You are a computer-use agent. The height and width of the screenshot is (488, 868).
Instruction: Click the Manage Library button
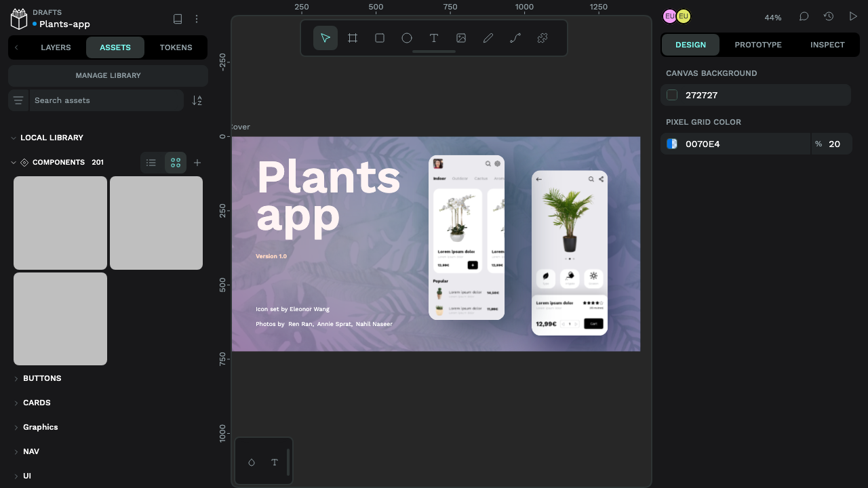108,75
